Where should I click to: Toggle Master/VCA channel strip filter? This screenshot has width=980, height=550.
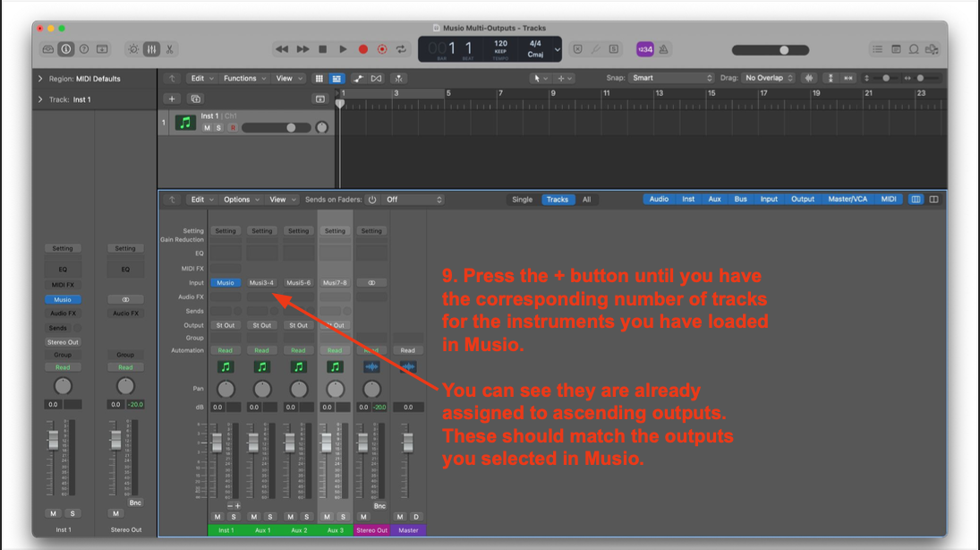tap(848, 199)
